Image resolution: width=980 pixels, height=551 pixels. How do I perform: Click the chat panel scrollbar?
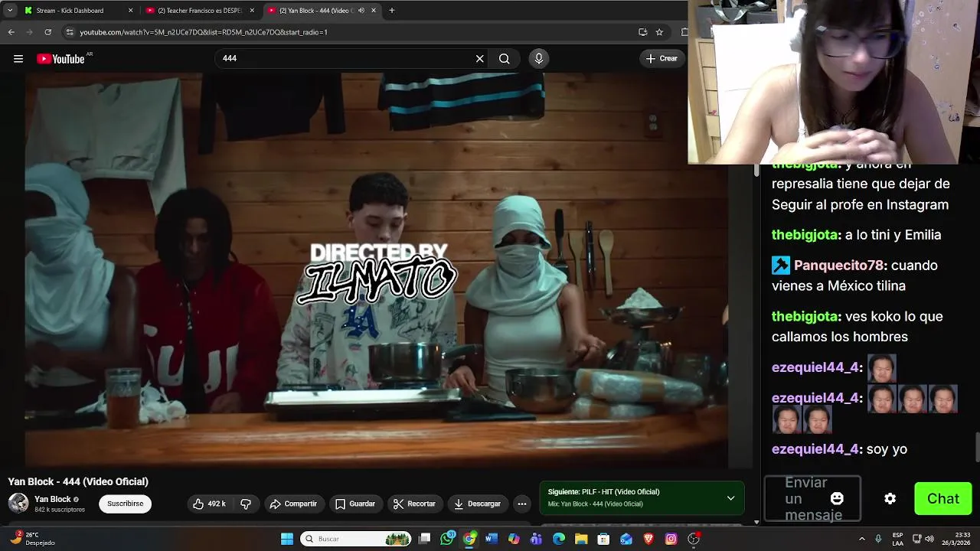click(x=976, y=448)
